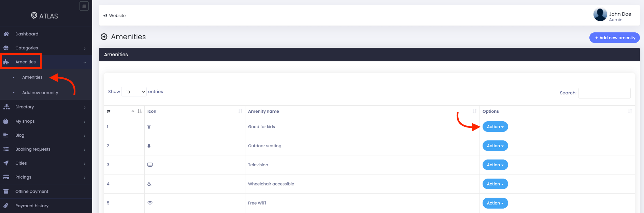Click the + Add new amenity button
644x213 pixels.
coord(615,38)
